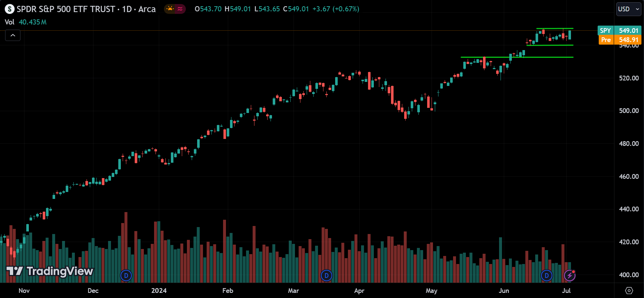Open the USD currency dropdown
Screen dimensions: 644x298
(629, 9)
